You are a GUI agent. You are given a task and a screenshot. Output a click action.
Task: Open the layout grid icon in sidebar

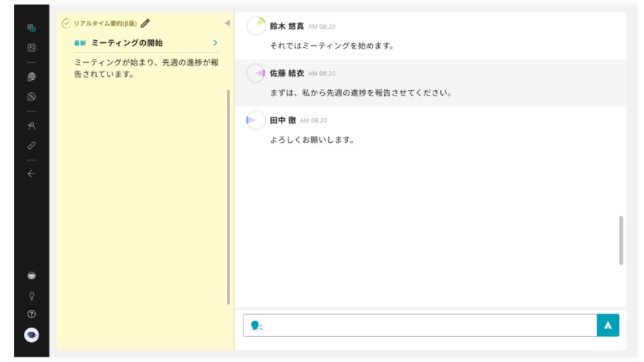[x=31, y=48]
